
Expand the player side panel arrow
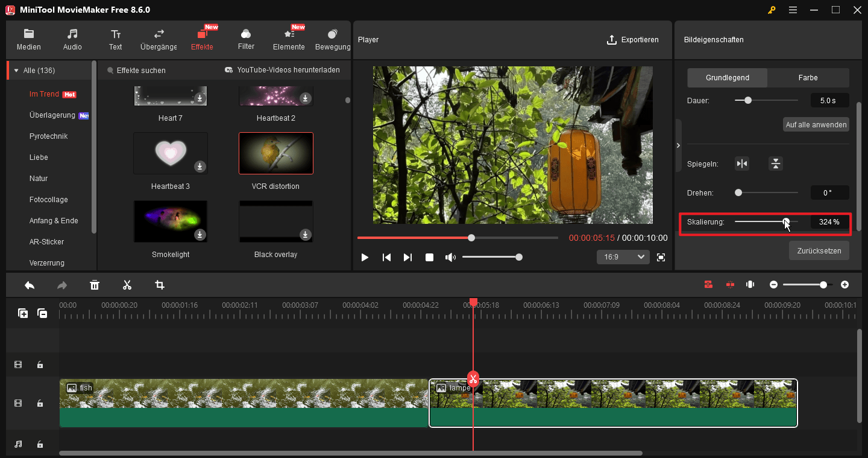tap(678, 145)
